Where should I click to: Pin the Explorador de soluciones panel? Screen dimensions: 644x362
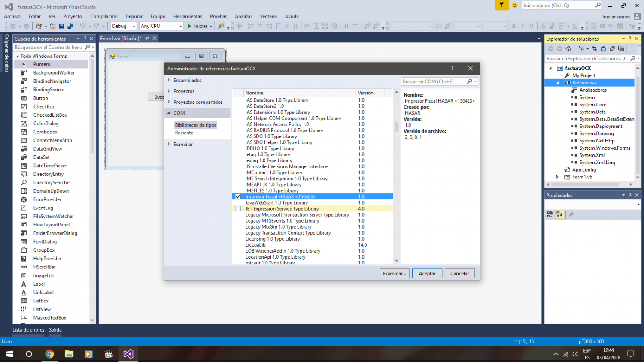coord(630,39)
